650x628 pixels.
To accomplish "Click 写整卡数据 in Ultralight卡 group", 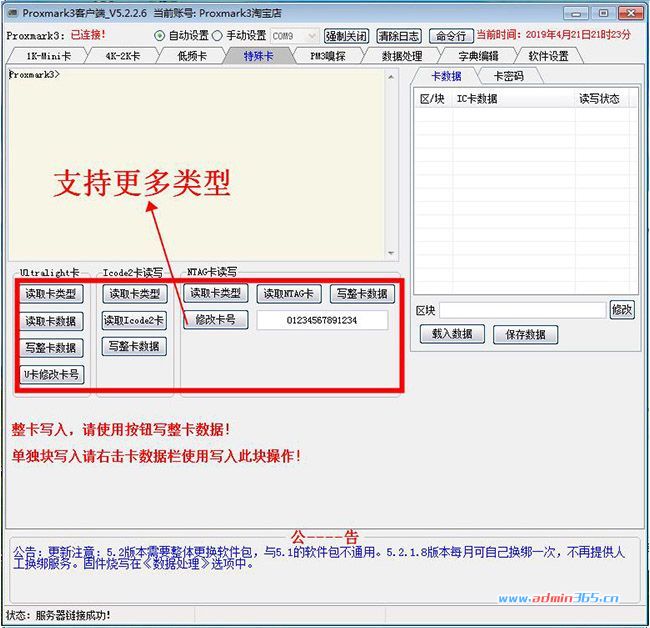I will pos(51,347).
